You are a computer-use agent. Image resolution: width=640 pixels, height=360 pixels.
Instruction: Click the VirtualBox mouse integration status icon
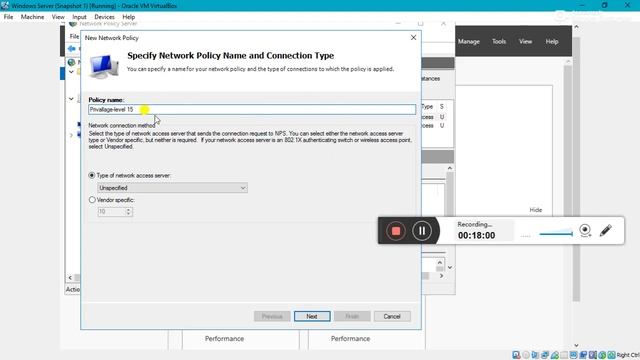pos(602,355)
